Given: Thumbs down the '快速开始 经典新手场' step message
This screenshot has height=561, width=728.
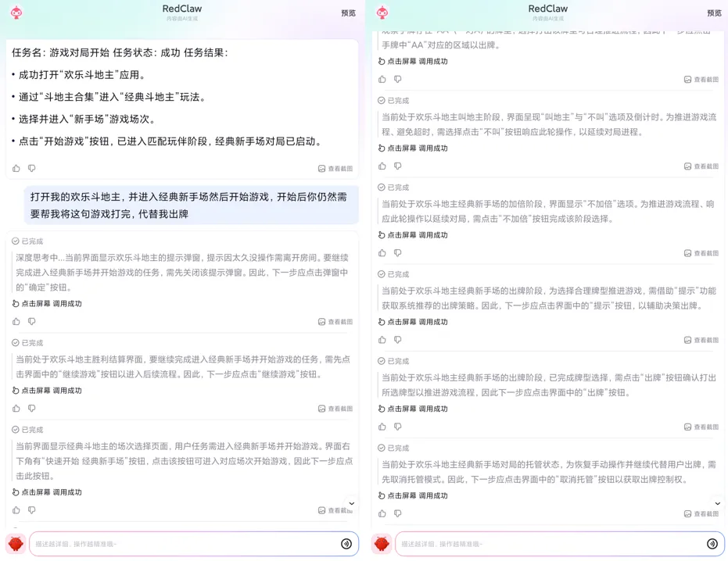Looking at the screenshot, I should [31, 510].
